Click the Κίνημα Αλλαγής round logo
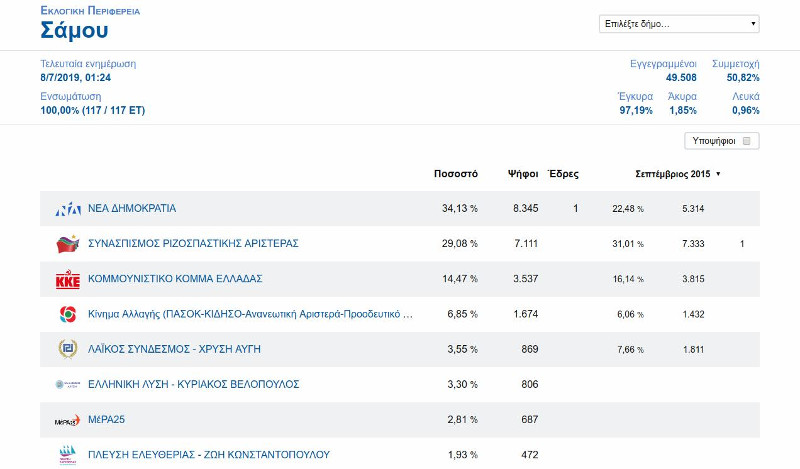This screenshot has width=800, height=469. coord(68,314)
